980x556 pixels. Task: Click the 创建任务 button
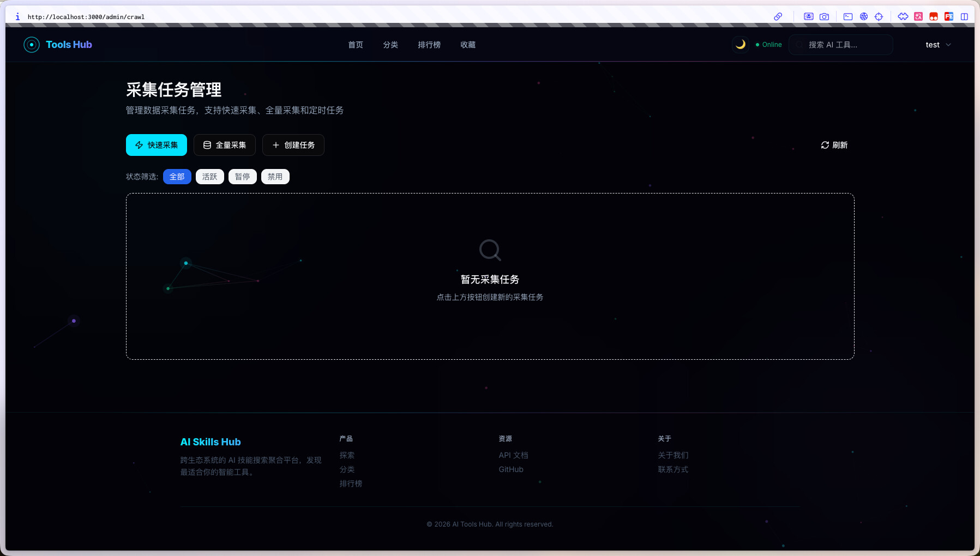point(293,145)
